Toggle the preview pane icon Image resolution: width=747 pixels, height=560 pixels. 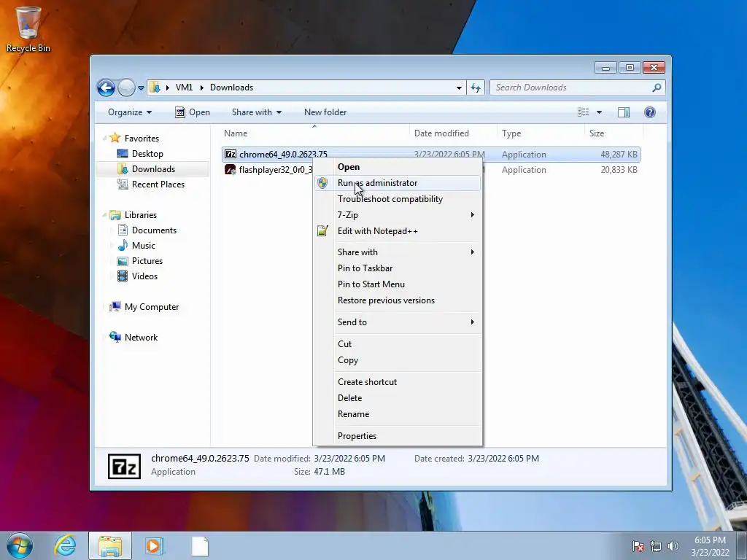624,112
